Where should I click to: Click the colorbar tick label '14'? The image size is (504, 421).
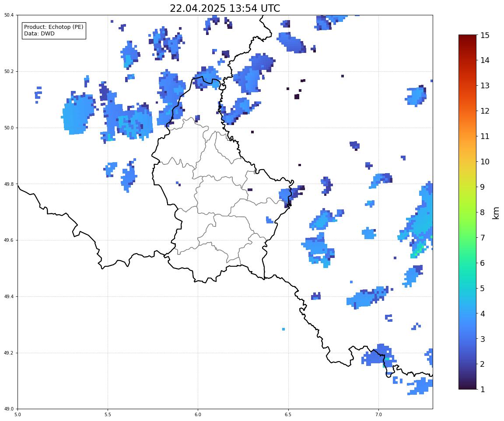(485, 60)
